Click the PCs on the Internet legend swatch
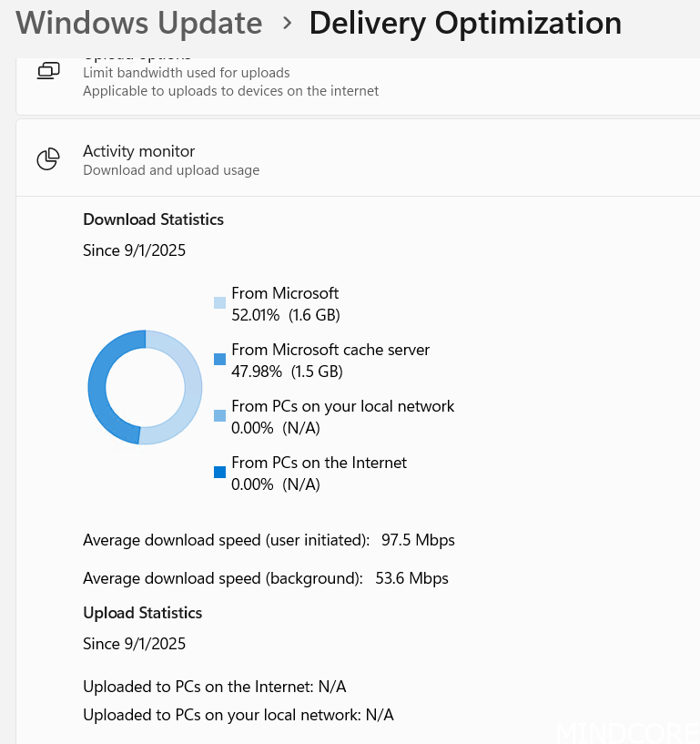The image size is (700, 744). pos(219,472)
